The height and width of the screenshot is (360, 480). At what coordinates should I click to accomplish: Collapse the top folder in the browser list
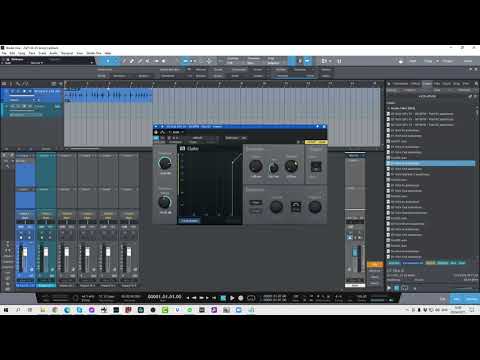[x=388, y=108]
